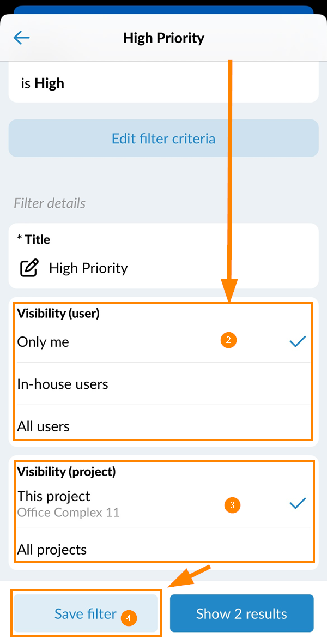
Task: Select This project visibility option
Action: click(54, 496)
